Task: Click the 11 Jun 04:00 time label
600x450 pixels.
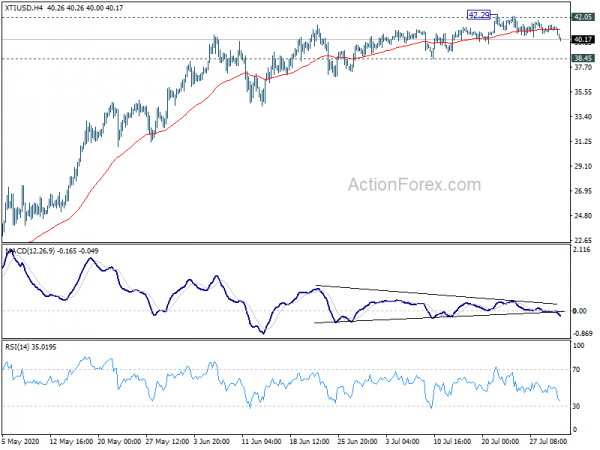Action: [262, 441]
